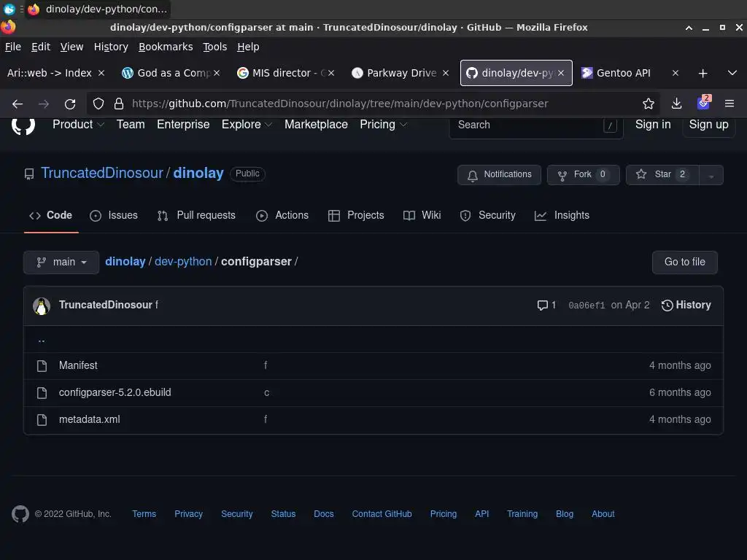Open the Help menu
The width and height of the screenshot is (747, 560).
click(248, 47)
